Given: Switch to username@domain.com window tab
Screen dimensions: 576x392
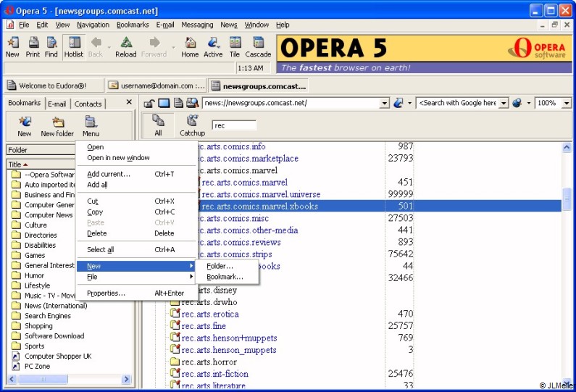Looking at the screenshot, I should click(156, 86).
